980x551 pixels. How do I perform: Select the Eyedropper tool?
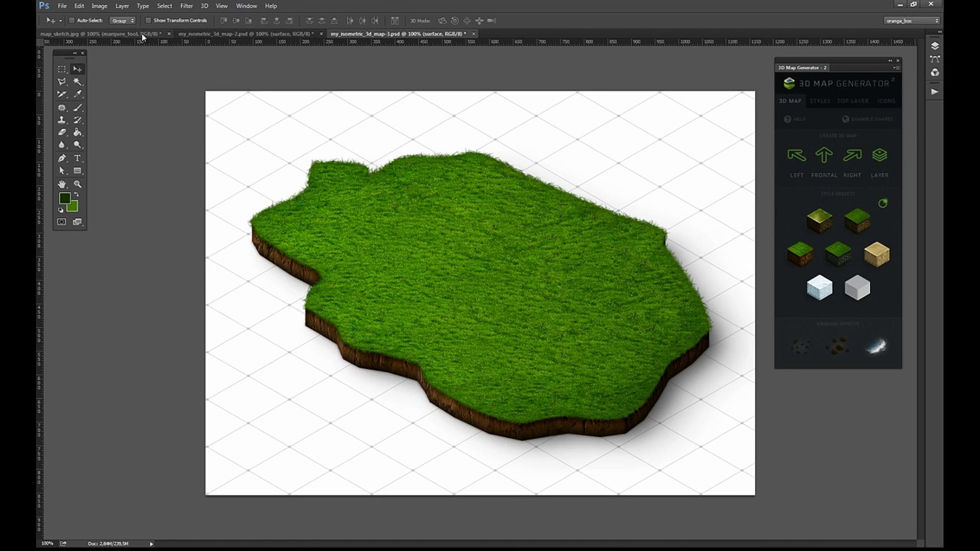point(78,94)
